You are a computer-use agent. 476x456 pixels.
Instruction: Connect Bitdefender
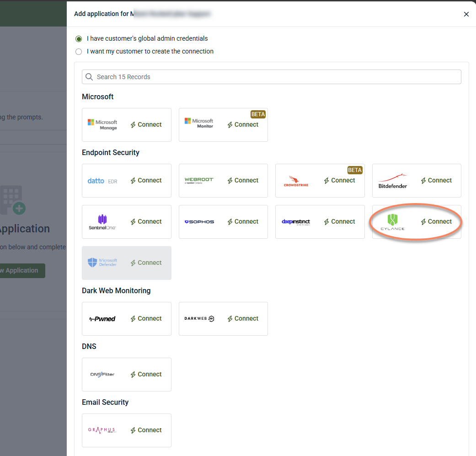point(436,180)
